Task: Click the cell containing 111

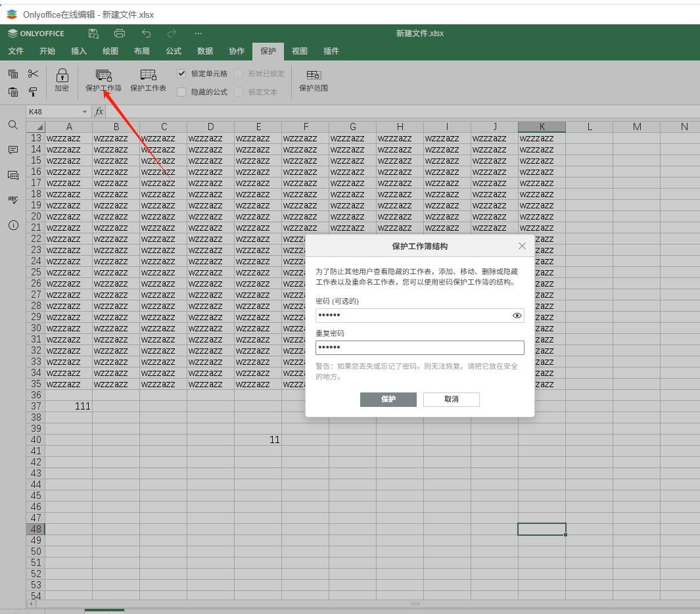Action: (69, 406)
